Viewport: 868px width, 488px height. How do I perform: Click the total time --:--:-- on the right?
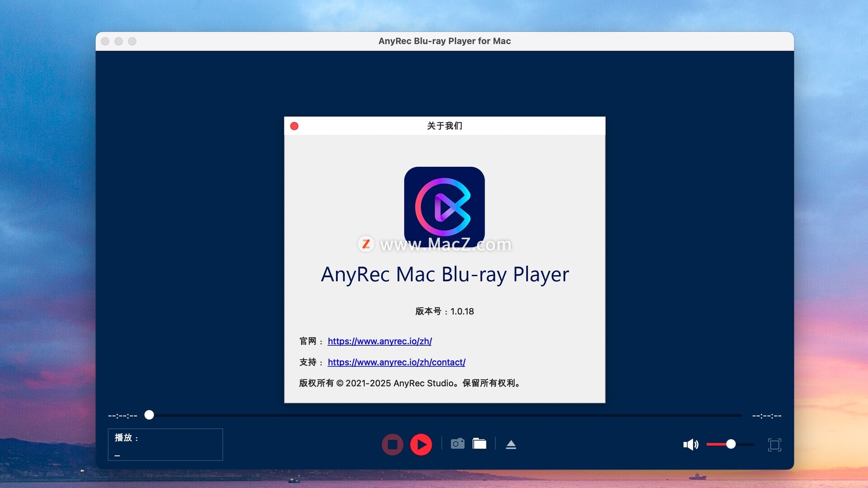click(767, 416)
